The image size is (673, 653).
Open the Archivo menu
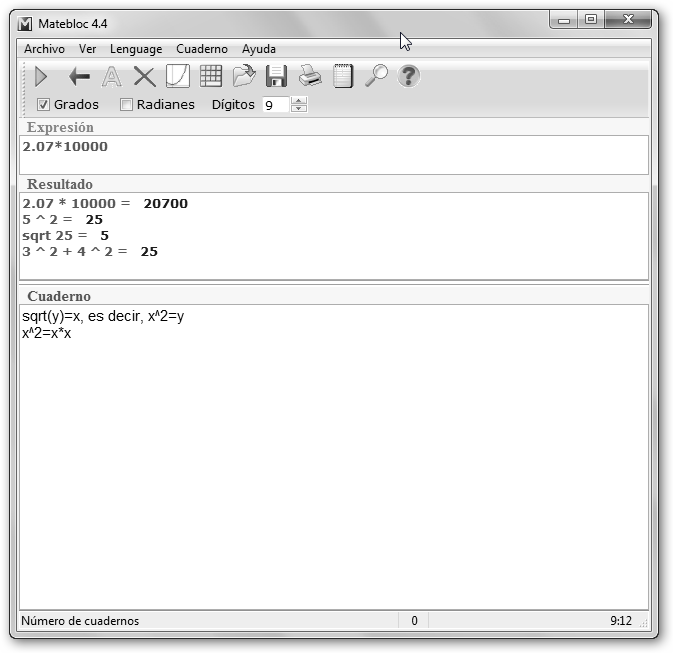pyautogui.click(x=44, y=49)
